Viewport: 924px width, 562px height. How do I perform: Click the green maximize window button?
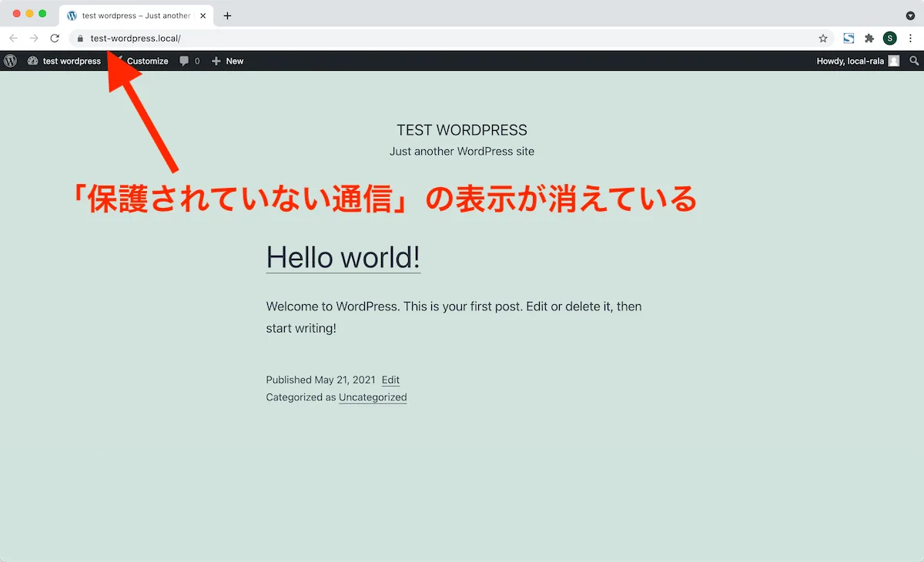click(42, 14)
